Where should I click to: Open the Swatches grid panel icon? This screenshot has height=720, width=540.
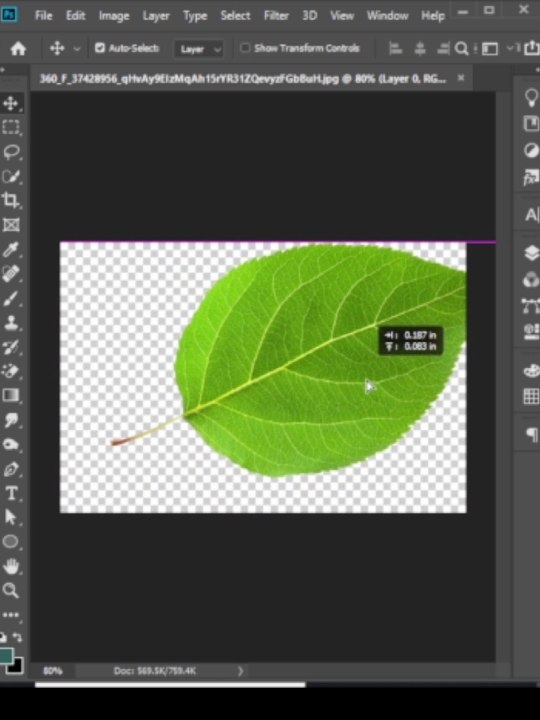pos(531,396)
